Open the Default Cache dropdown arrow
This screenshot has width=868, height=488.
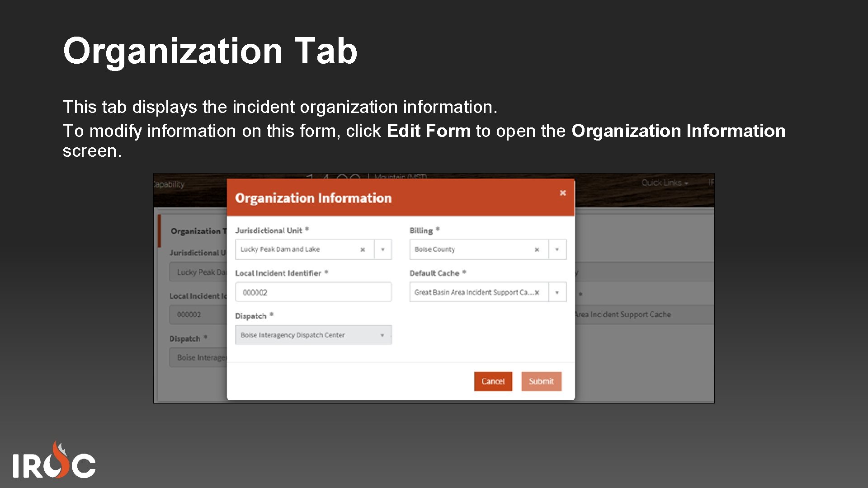point(557,292)
